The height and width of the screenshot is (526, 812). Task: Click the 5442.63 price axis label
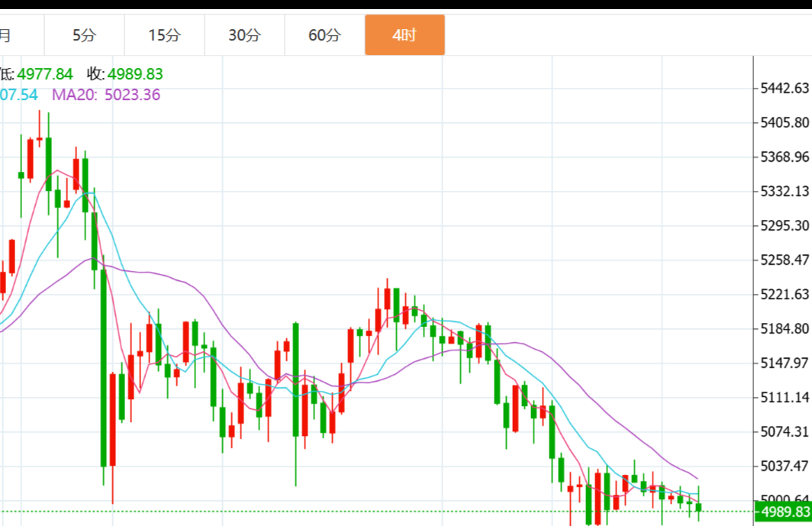tap(785, 88)
